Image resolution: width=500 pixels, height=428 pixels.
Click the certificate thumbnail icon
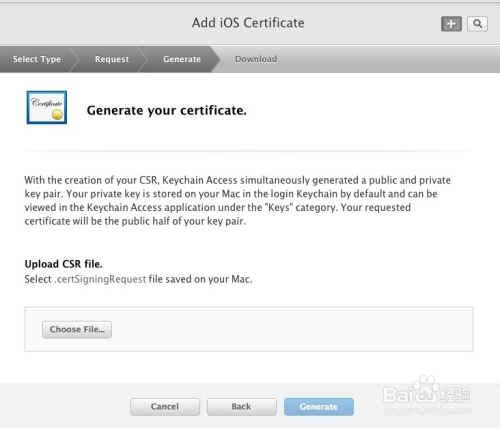click(47, 107)
